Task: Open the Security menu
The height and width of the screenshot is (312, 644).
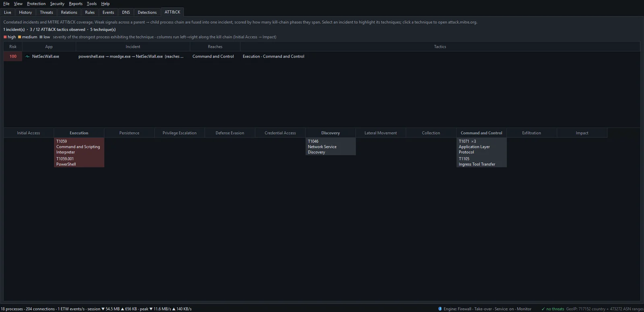Action: coord(57,4)
